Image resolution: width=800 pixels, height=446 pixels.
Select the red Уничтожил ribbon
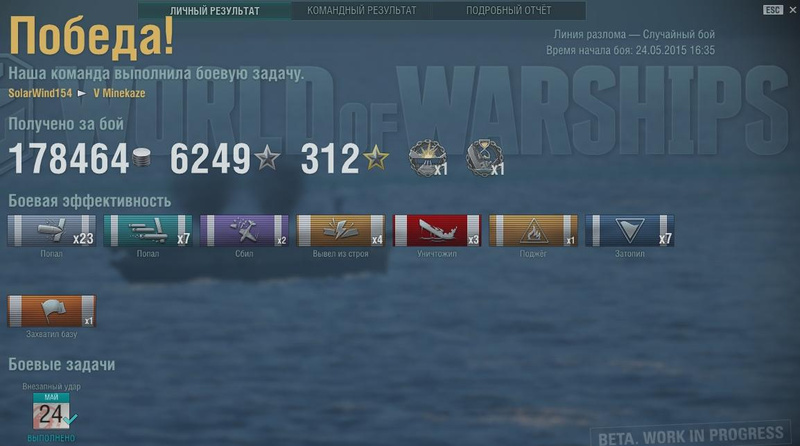[437, 231]
